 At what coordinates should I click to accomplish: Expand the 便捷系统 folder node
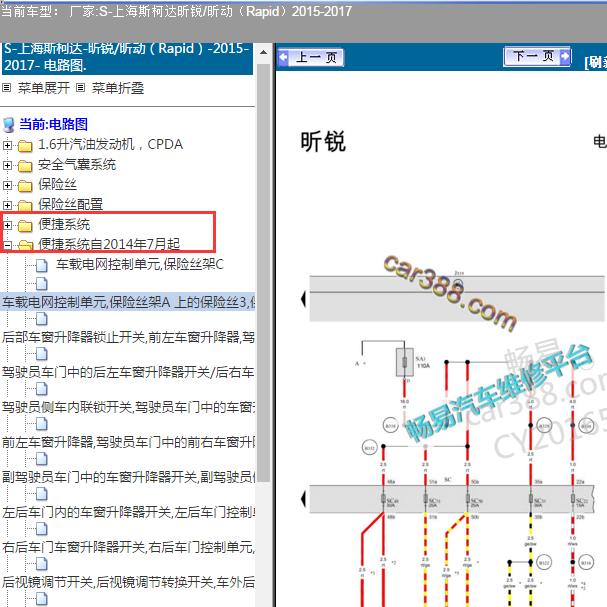tap(8, 225)
